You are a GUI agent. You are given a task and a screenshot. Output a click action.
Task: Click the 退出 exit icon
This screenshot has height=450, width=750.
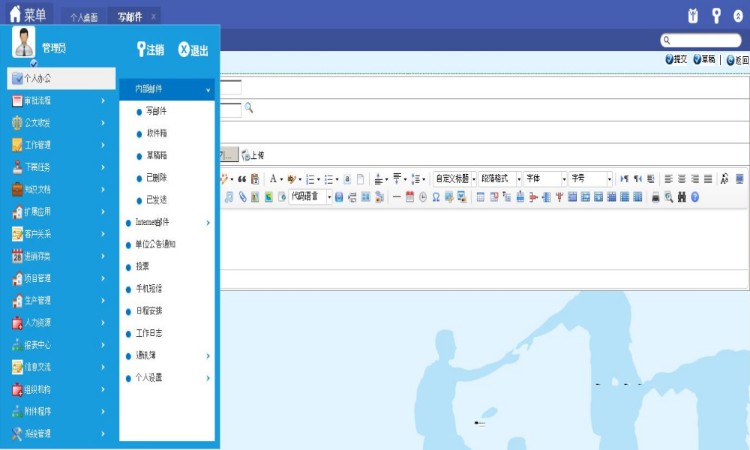click(x=184, y=50)
